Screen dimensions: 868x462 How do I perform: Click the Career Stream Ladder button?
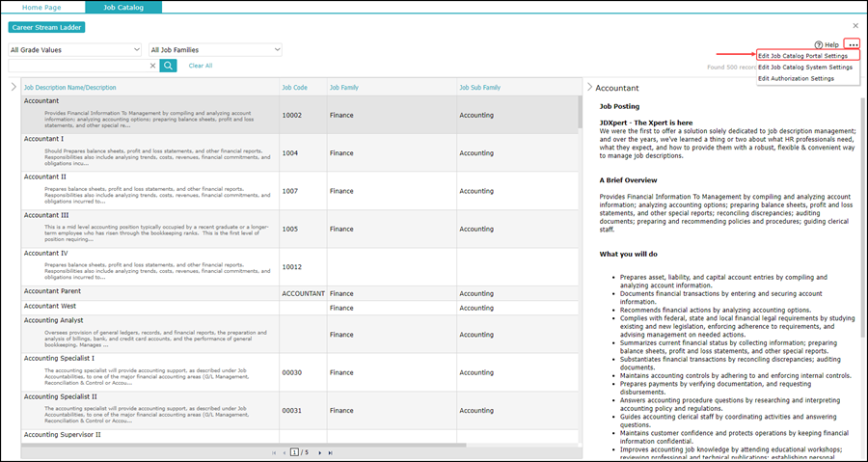tap(46, 27)
